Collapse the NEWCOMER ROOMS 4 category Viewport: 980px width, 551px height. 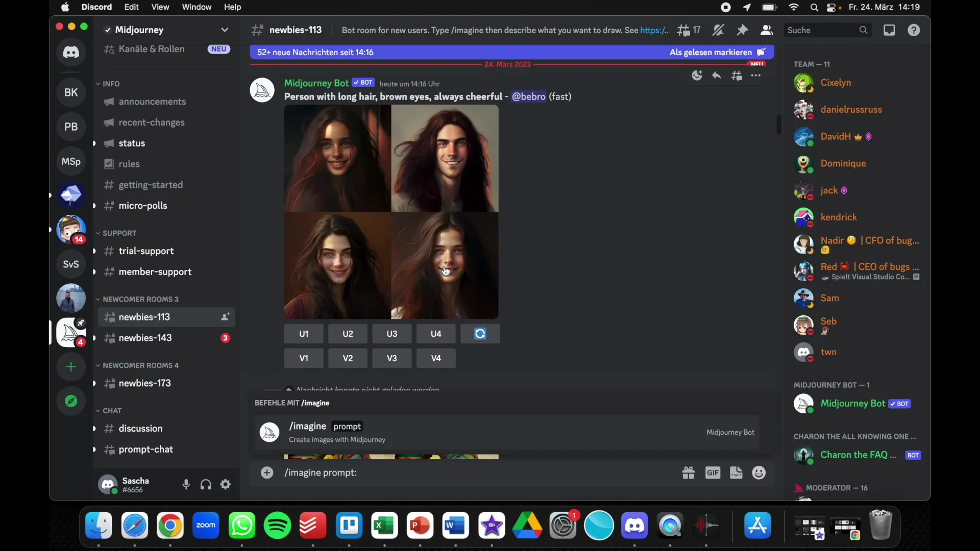(138, 366)
